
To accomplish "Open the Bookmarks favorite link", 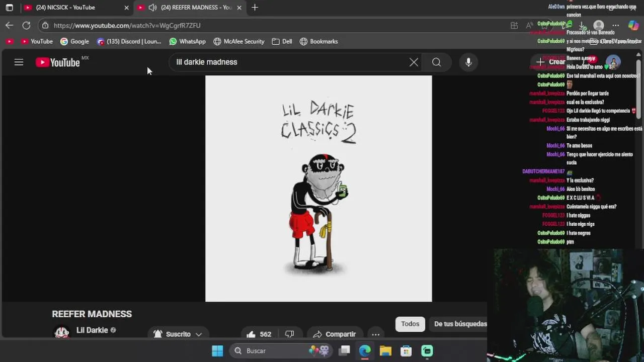I will [x=318, y=41].
